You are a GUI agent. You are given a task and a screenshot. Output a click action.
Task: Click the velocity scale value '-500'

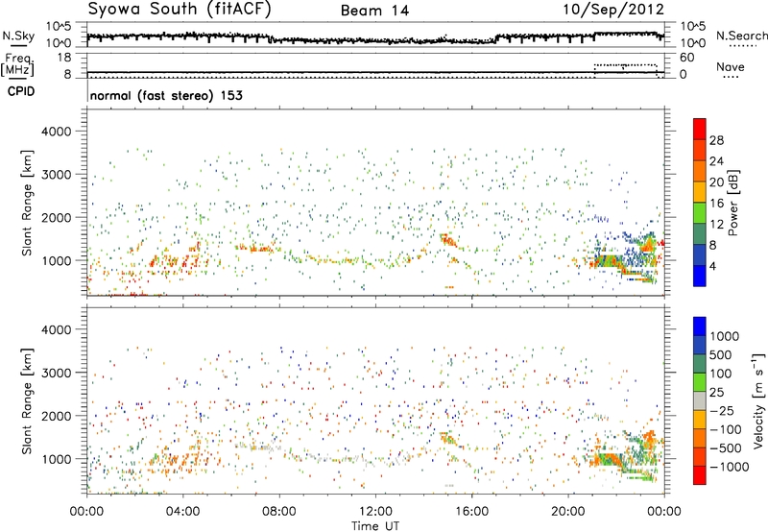726,447
